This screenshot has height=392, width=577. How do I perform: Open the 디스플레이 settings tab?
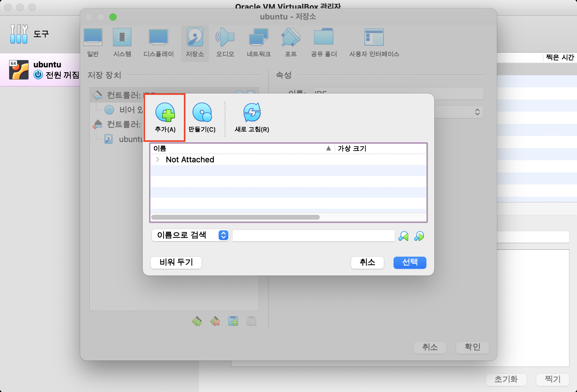point(159,43)
